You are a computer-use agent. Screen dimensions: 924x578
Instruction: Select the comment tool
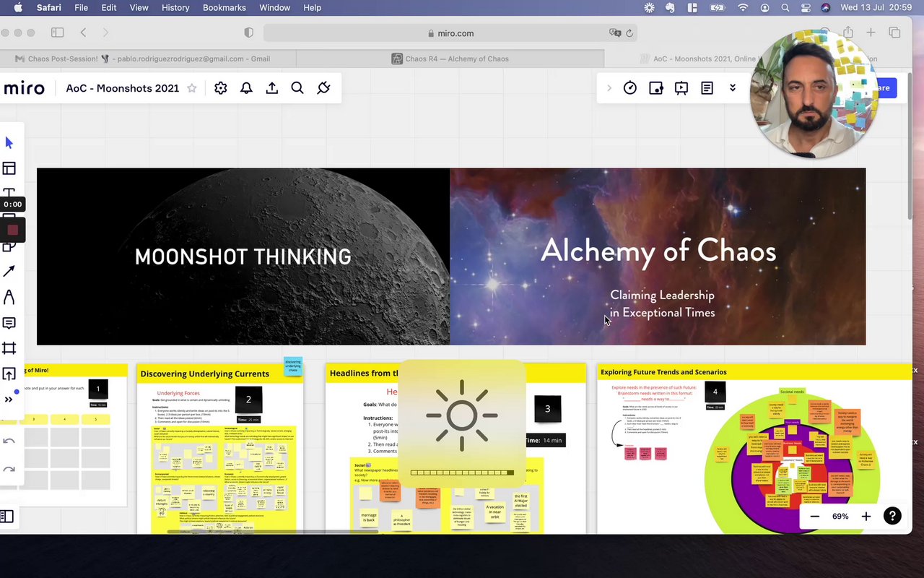tap(9, 323)
